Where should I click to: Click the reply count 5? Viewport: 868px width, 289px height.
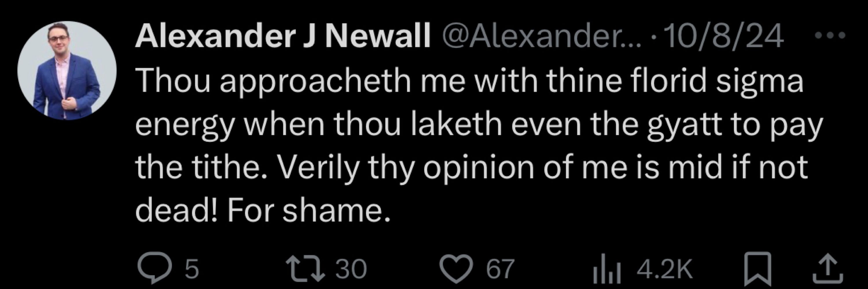tap(192, 269)
